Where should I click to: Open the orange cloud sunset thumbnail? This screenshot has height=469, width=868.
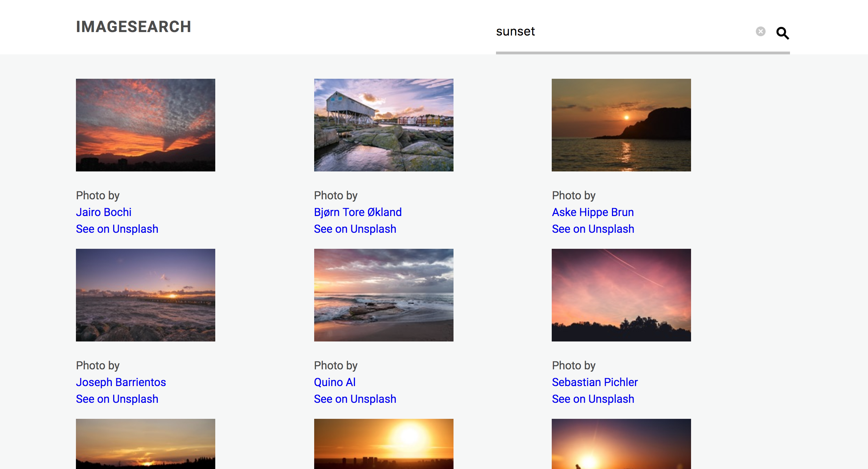145,125
